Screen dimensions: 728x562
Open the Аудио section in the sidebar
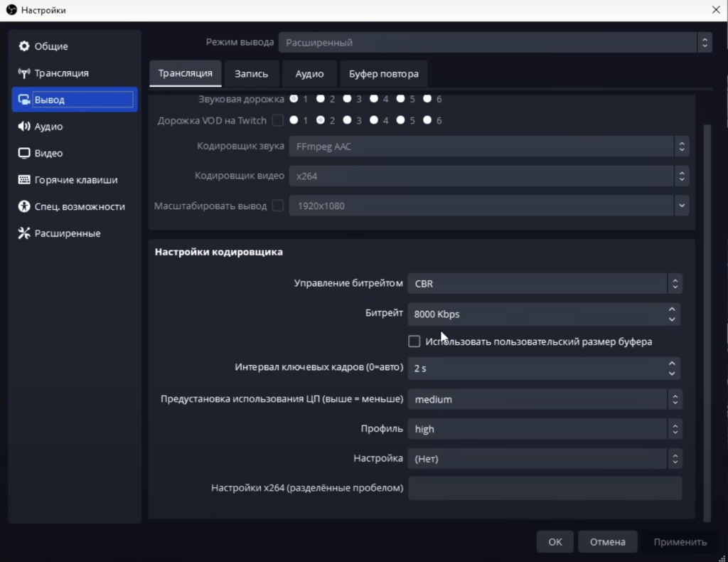(75, 127)
